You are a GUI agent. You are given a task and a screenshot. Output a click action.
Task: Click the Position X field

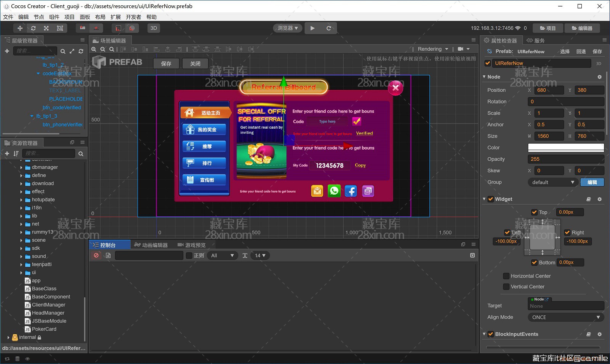coord(549,90)
